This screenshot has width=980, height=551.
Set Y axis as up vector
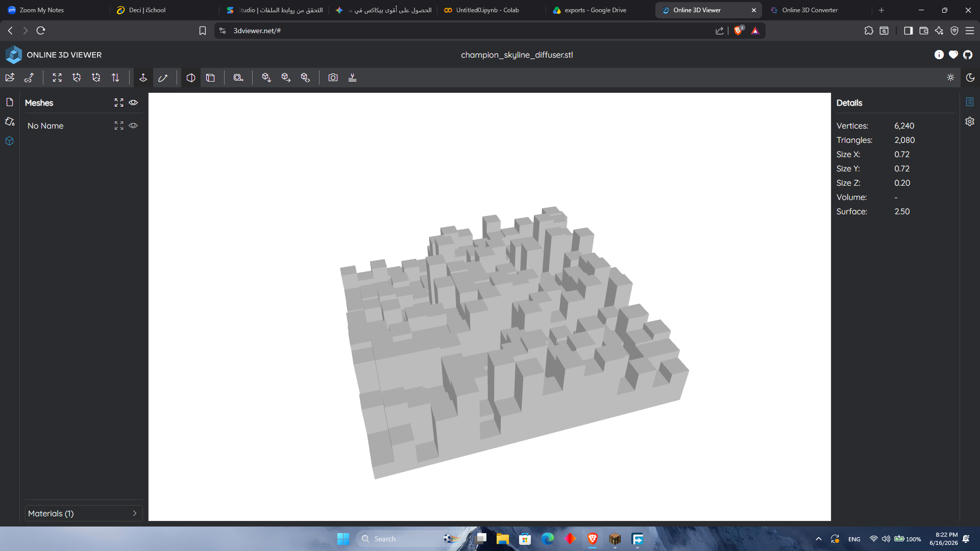pyautogui.click(x=77, y=78)
